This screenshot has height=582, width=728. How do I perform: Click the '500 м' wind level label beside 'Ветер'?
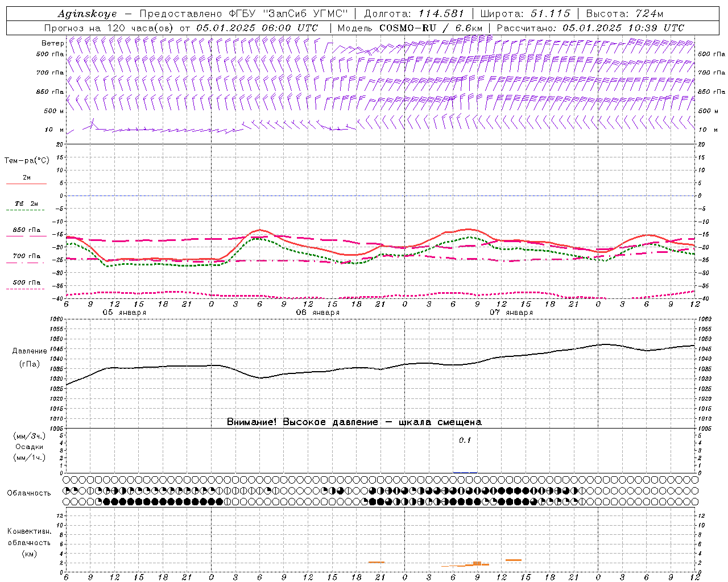(x=54, y=111)
